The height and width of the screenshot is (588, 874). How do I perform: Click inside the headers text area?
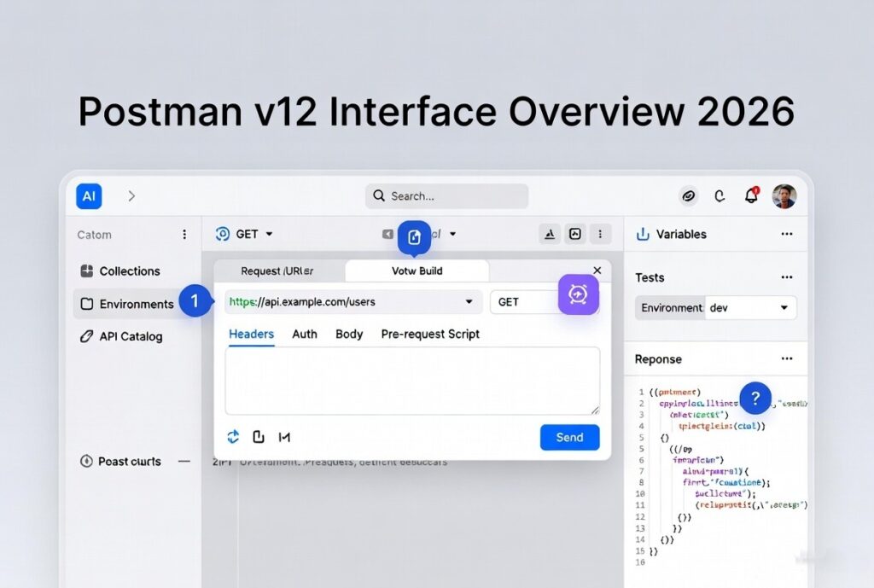pyautogui.click(x=412, y=381)
